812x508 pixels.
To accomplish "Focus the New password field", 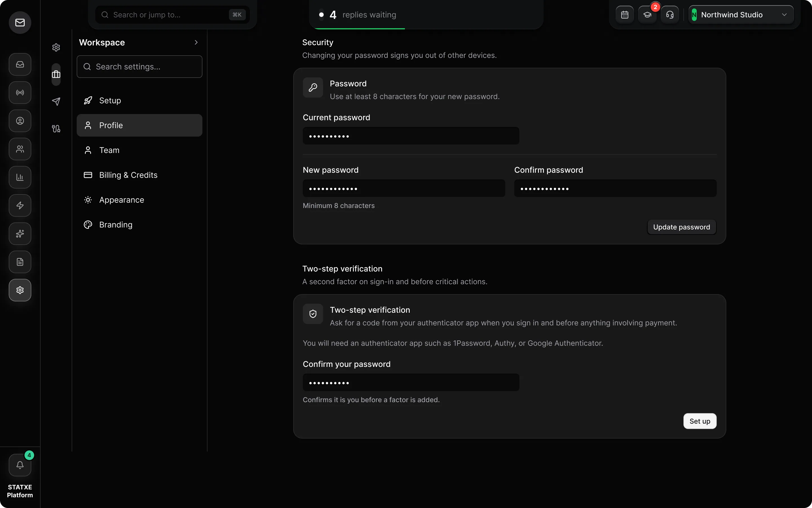I will (x=404, y=189).
